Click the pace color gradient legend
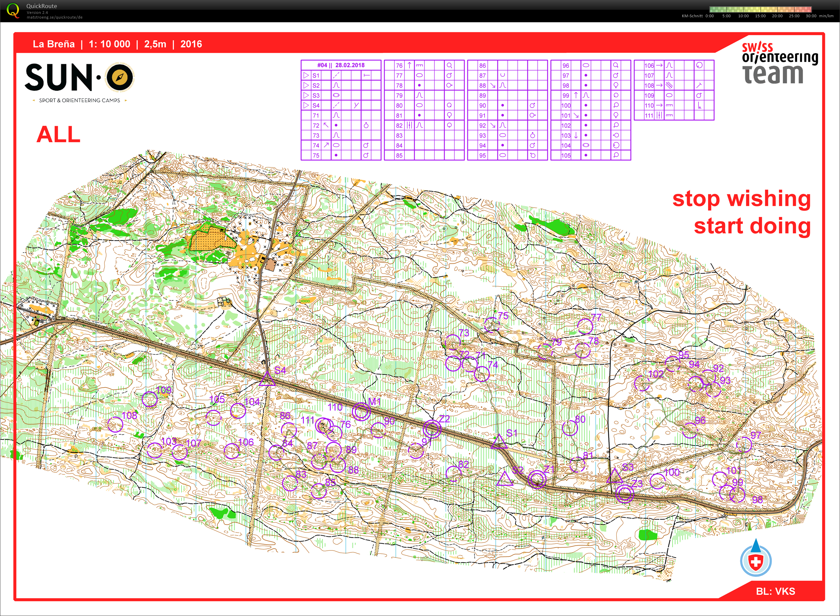This screenshot has height=616, width=840. (x=760, y=10)
